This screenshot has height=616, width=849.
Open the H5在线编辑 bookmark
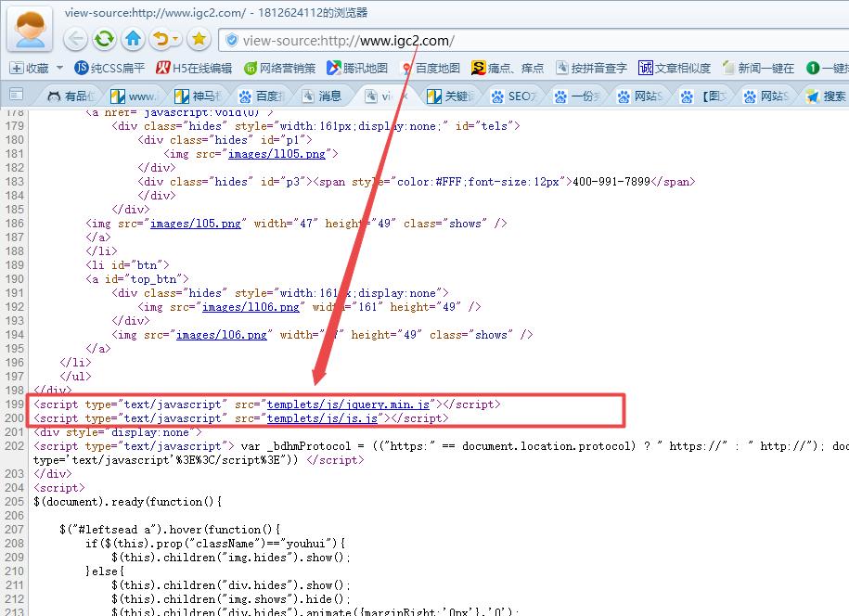[x=194, y=68]
